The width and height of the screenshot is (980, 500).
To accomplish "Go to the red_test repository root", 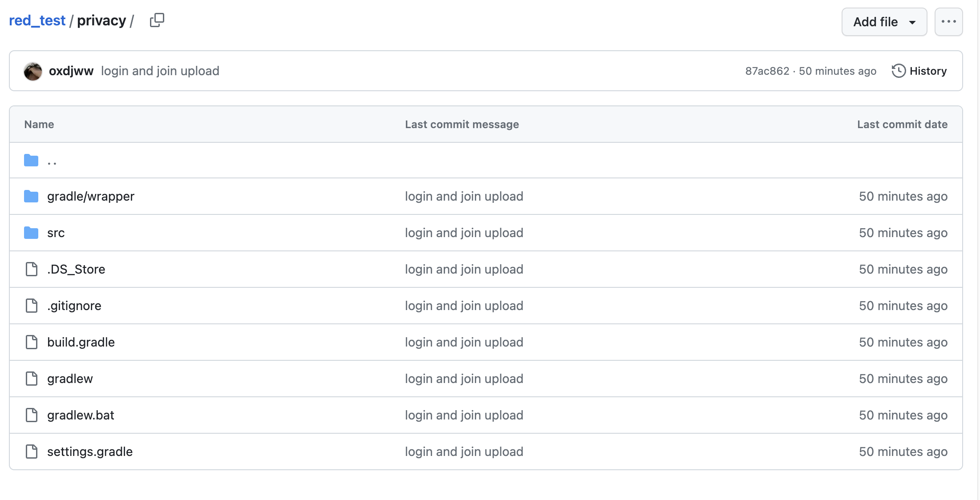I will pos(37,20).
